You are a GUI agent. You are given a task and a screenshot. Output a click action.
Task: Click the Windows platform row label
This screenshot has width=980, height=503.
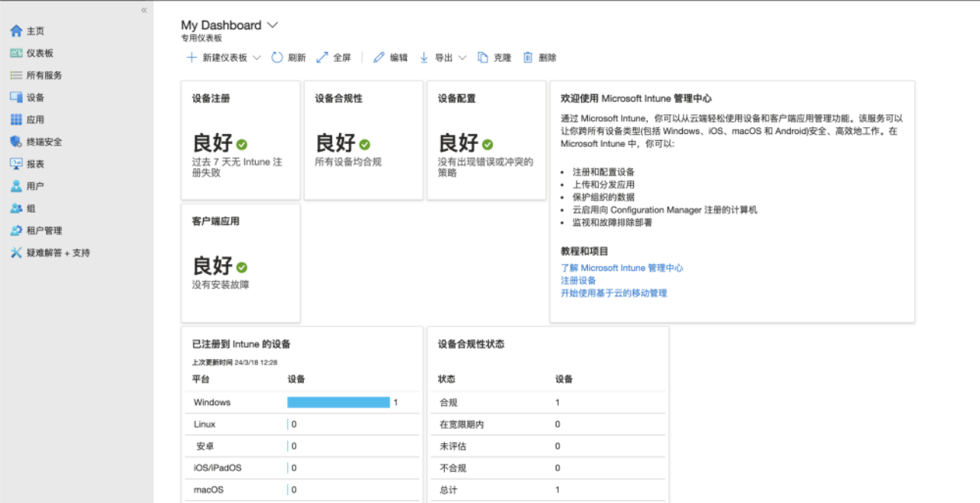click(x=212, y=402)
